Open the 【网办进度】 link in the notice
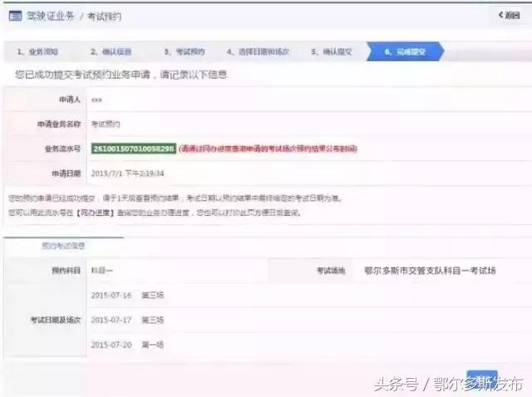 pos(96,213)
